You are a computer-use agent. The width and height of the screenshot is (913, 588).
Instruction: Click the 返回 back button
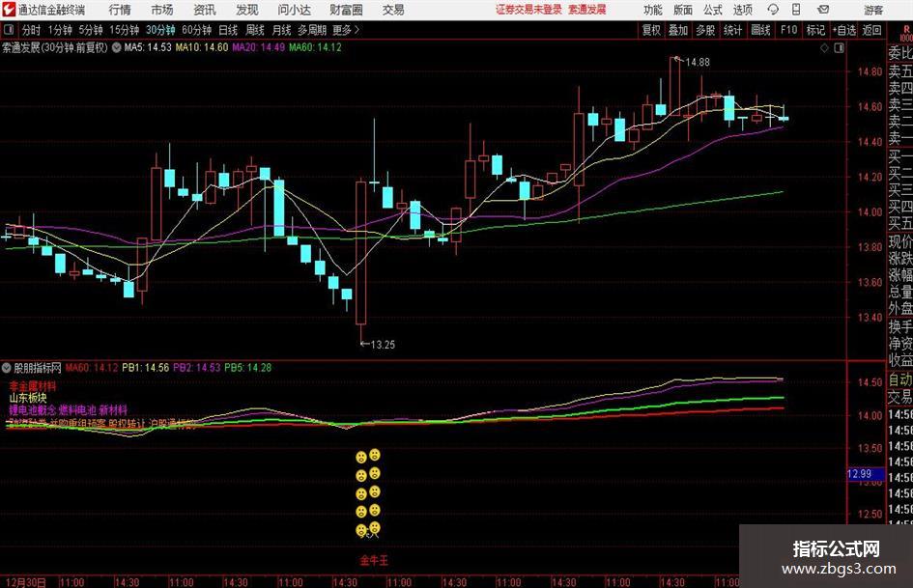(871, 30)
